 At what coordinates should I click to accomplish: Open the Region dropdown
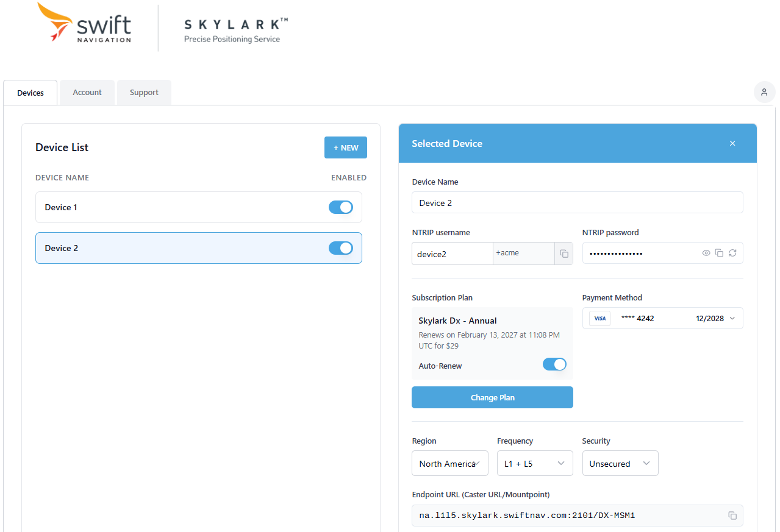pyautogui.click(x=450, y=463)
